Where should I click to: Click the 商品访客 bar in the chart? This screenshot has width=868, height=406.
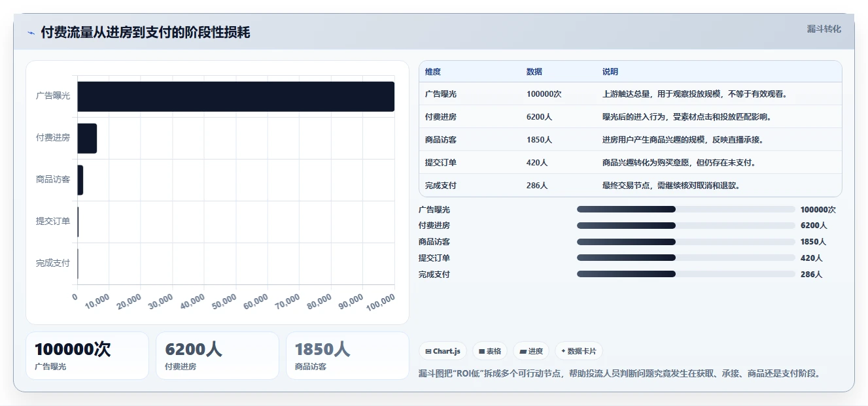(80, 180)
